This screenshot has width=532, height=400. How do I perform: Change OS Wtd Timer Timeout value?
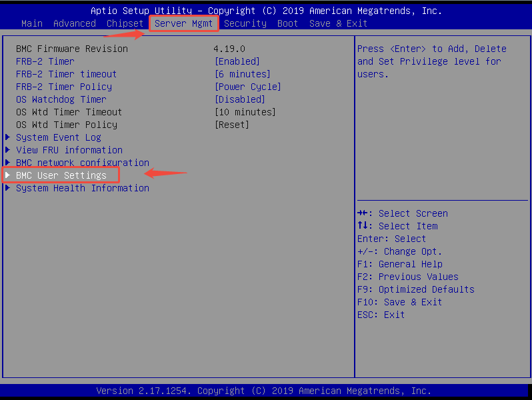click(245, 112)
